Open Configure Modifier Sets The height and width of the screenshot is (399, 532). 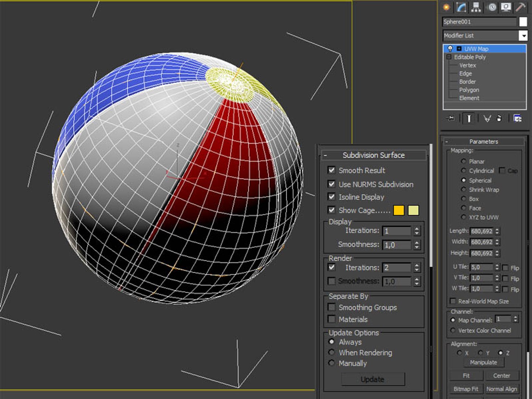coord(518,118)
